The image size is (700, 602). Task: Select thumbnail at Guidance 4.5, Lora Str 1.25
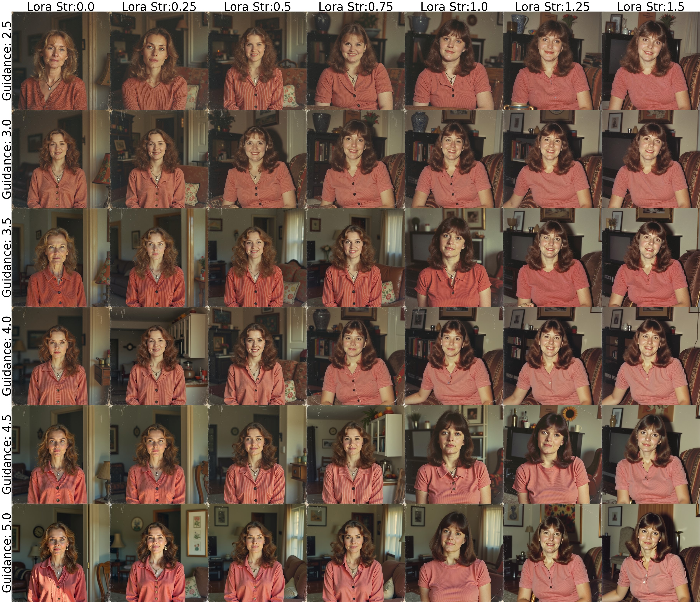pyautogui.click(x=552, y=454)
